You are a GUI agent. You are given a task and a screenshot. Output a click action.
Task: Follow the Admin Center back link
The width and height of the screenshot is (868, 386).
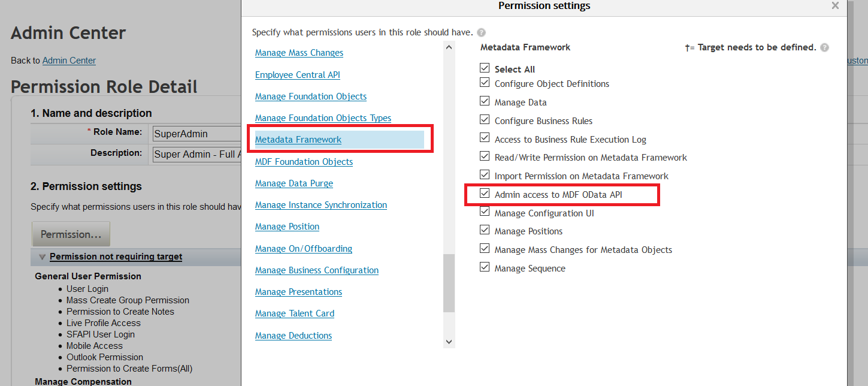coord(69,61)
